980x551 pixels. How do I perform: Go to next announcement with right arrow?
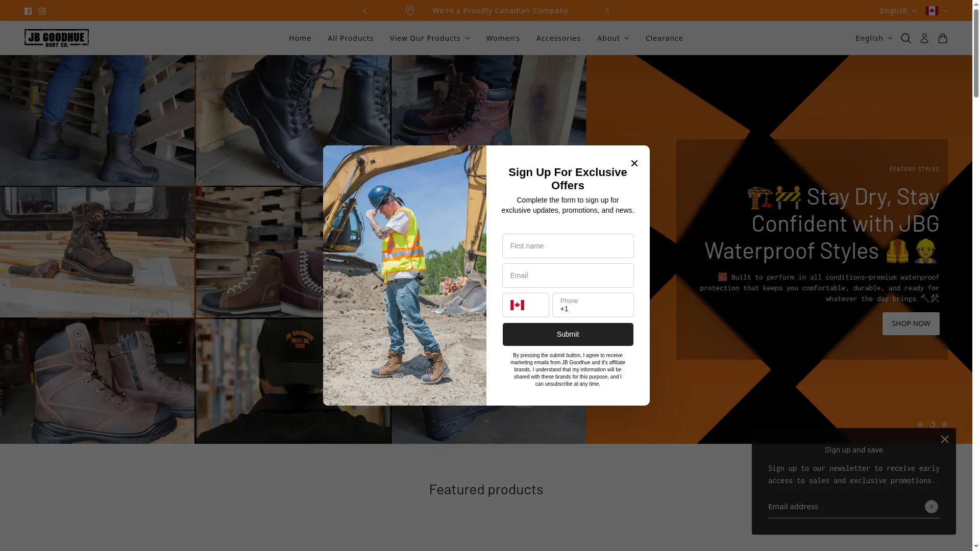pyautogui.click(x=607, y=11)
